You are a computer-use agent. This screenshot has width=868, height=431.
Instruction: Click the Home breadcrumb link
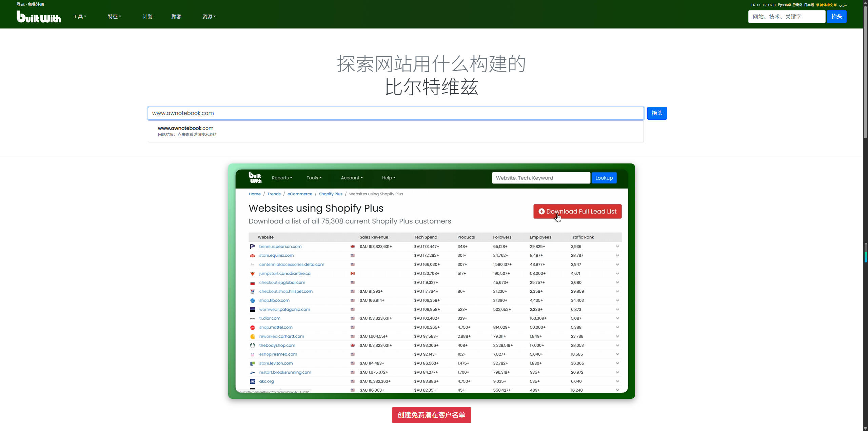(x=255, y=194)
